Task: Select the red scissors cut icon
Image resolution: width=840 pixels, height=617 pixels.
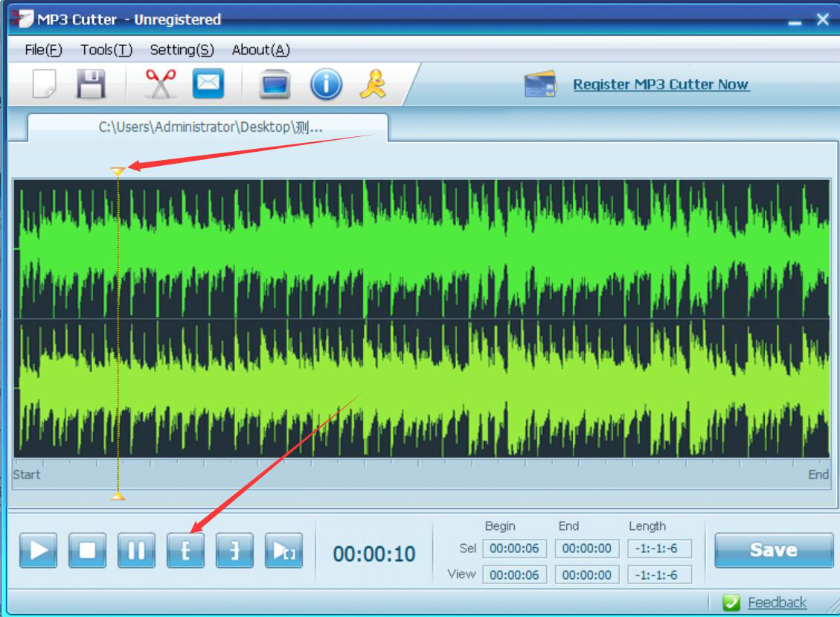Action: (161, 83)
